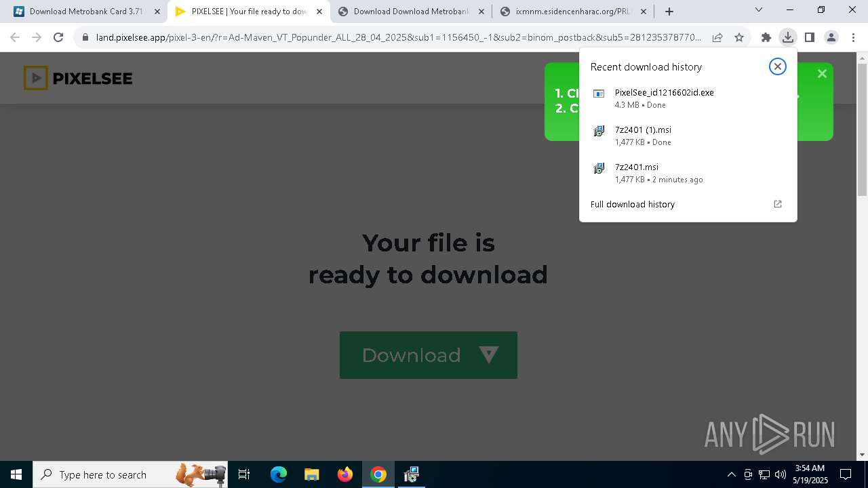Image resolution: width=868 pixels, height=488 pixels.
Task: Click the Chrome forward arrow
Action: [37, 37]
